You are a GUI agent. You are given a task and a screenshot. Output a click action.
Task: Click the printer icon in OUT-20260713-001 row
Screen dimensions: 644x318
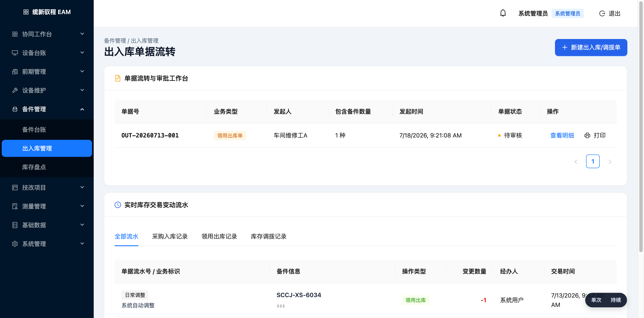tap(587, 135)
